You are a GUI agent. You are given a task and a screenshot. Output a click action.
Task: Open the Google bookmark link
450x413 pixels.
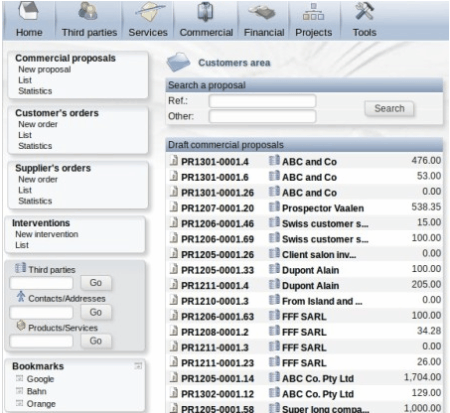coord(40,379)
